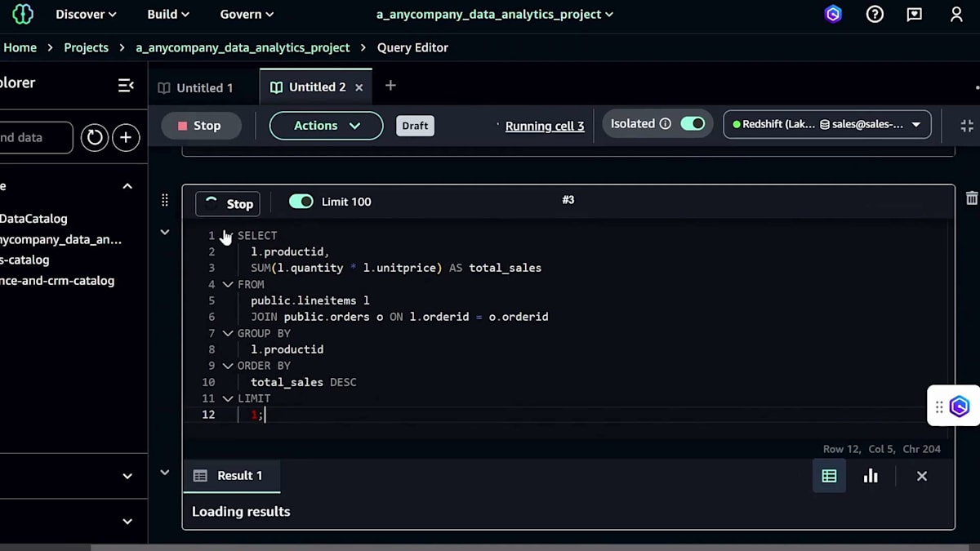The image size is (980, 551).
Task: Click the Row 12, Col 5 status text
Action: tap(881, 449)
